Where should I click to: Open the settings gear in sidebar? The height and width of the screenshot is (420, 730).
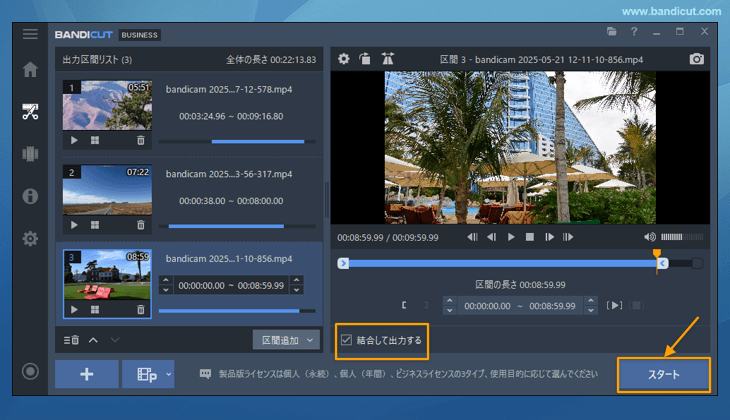(30, 239)
